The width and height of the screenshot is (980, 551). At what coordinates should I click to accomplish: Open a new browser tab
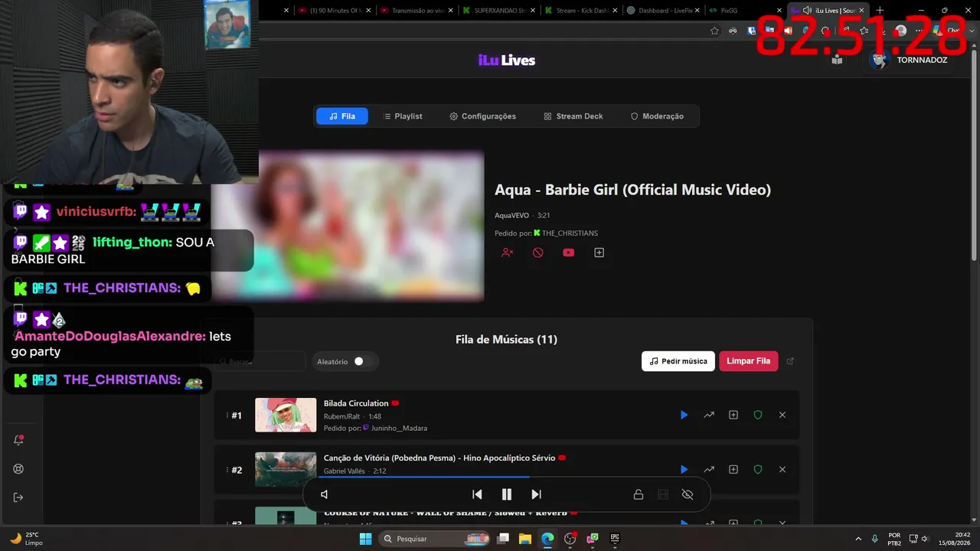[880, 11]
